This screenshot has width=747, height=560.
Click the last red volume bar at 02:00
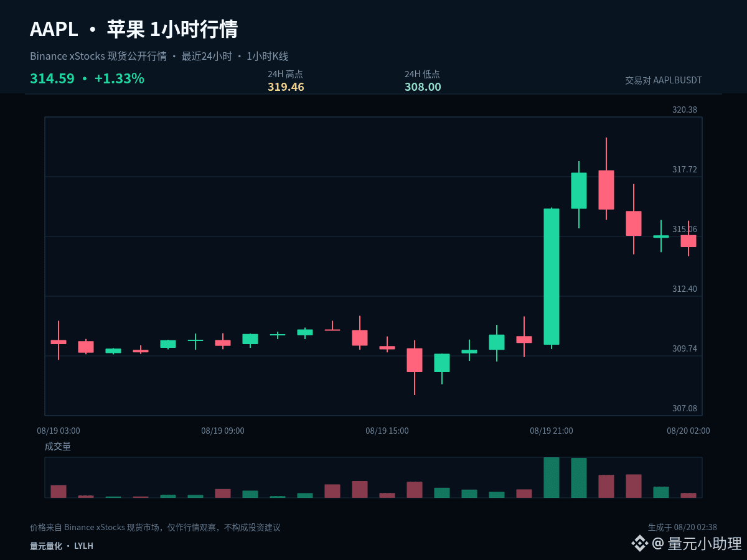[x=688, y=495]
